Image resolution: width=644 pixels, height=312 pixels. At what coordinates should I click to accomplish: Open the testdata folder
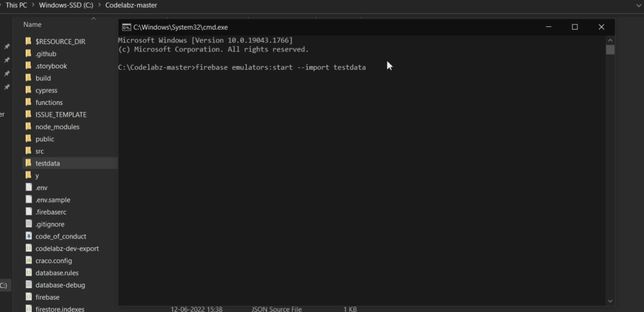48,163
